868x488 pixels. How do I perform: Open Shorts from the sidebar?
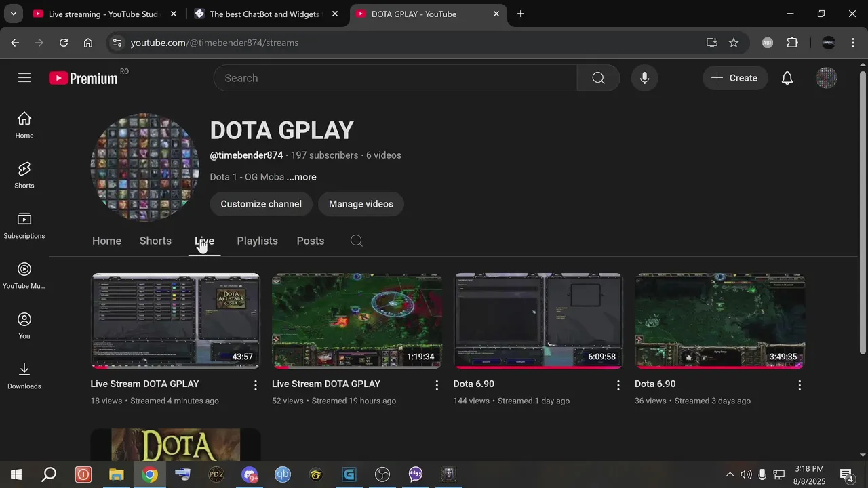pyautogui.click(x=24, y=176)
